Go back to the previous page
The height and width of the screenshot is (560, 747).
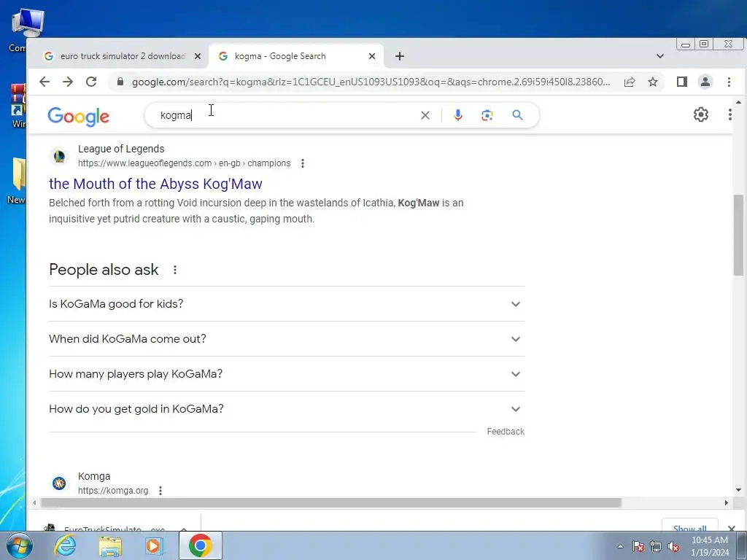coord(44,82)
